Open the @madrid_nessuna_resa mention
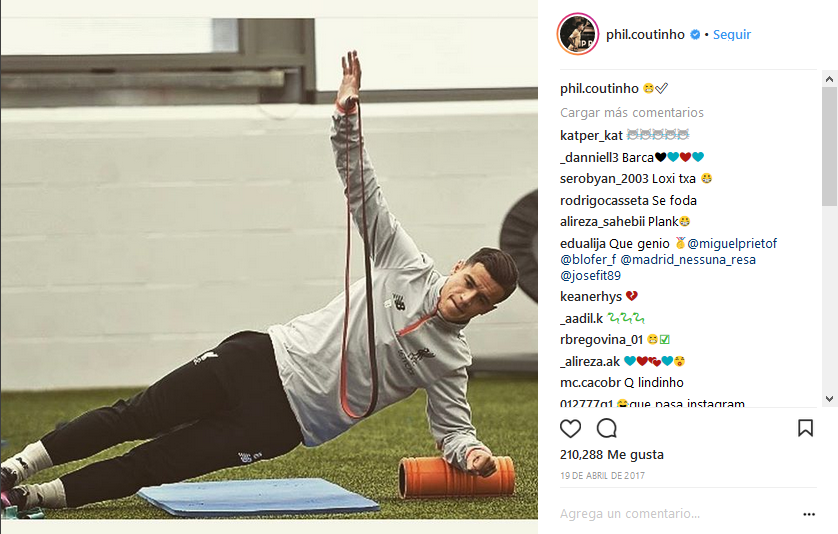Screen dimensions: 838x534 pyautogui.click(x=688, y=260)
